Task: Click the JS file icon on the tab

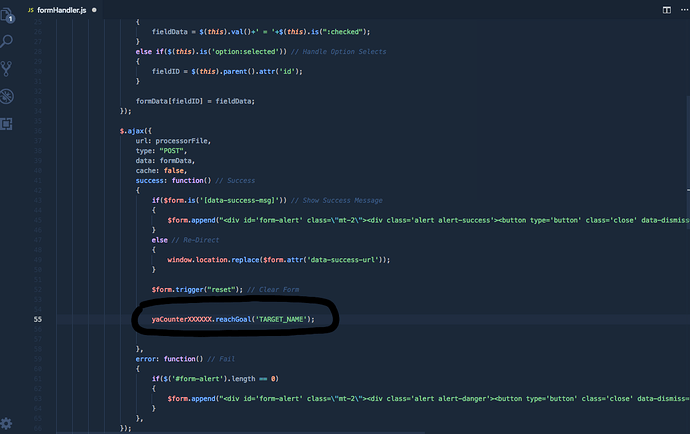Action: click(x=30, y=8)
